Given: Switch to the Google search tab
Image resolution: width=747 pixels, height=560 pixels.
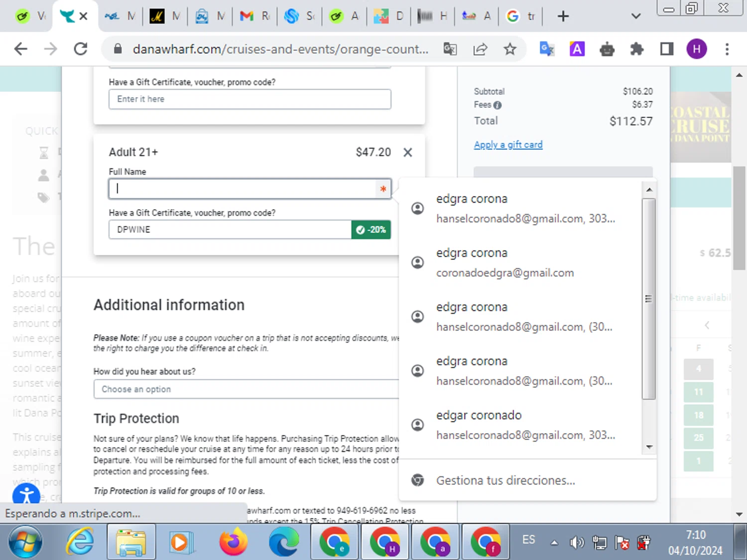Looking at the screenshot, I should (521, 16).
